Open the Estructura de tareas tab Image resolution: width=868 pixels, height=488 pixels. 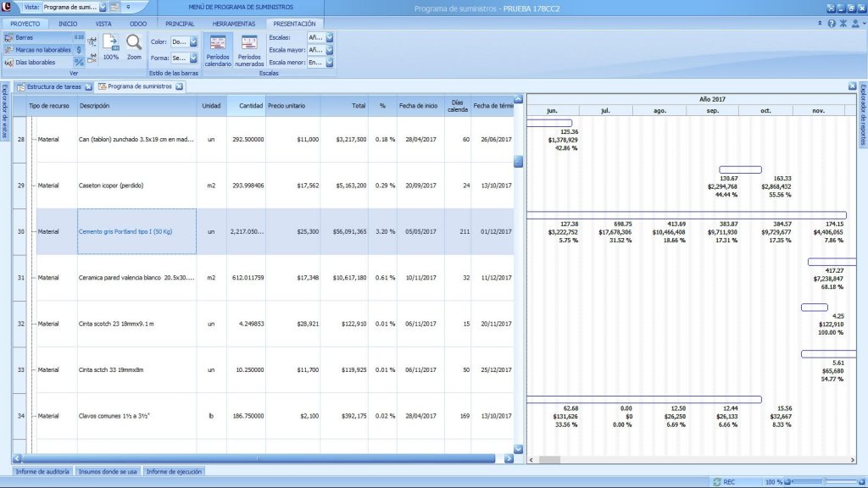53,86
